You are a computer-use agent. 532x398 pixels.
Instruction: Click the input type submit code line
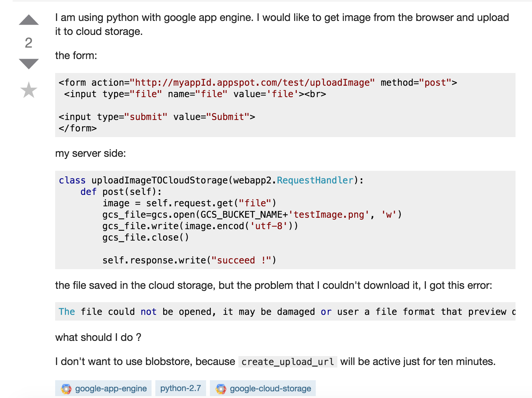click(x=157, y=117)
